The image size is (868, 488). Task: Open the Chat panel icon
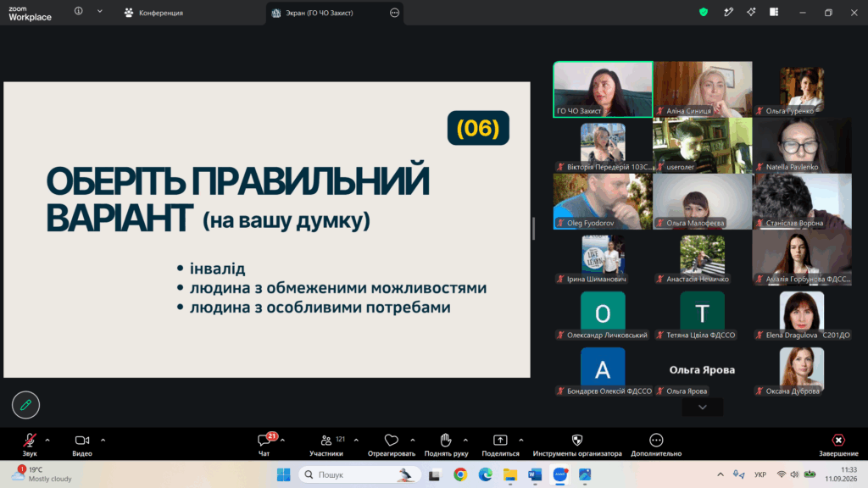tap(264, 441)
